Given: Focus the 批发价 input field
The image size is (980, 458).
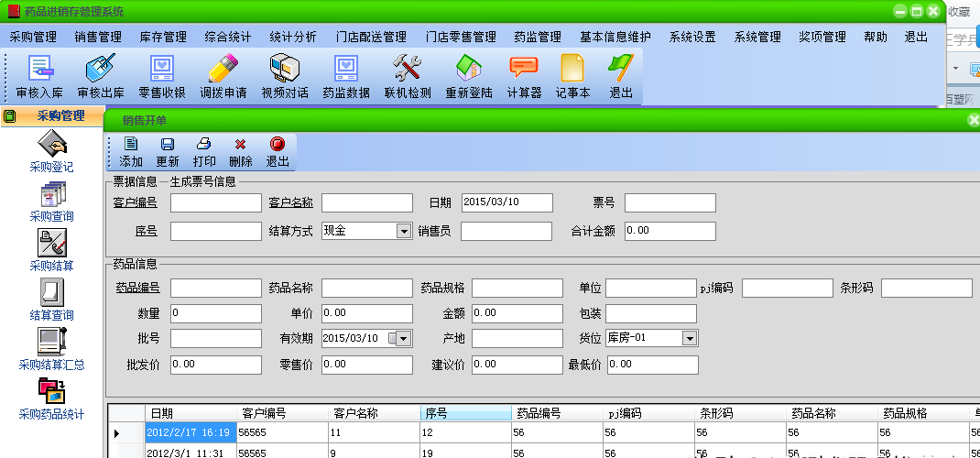Looking at the screenshot, I should click(215, 365).
